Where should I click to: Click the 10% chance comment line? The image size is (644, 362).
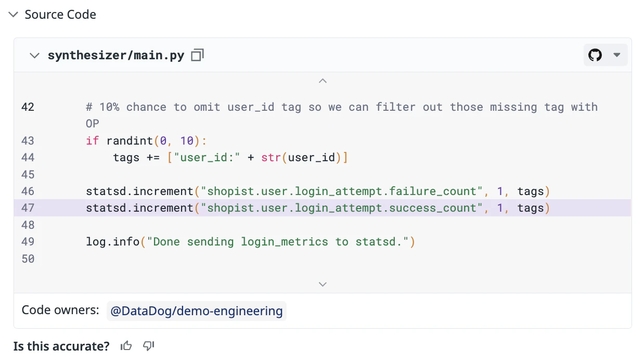point(341,107)
